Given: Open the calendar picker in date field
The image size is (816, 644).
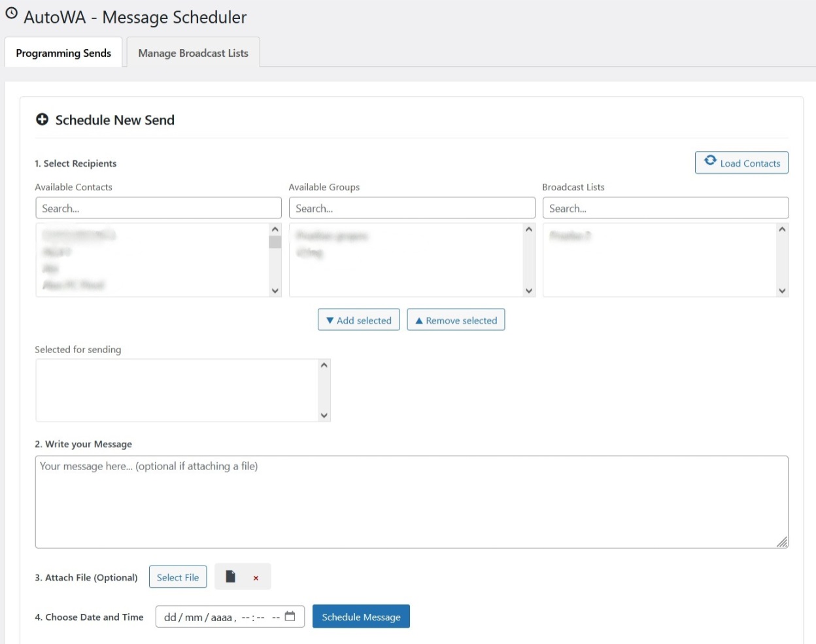Looking at the screenshot, I should click(x=290, y=617).
